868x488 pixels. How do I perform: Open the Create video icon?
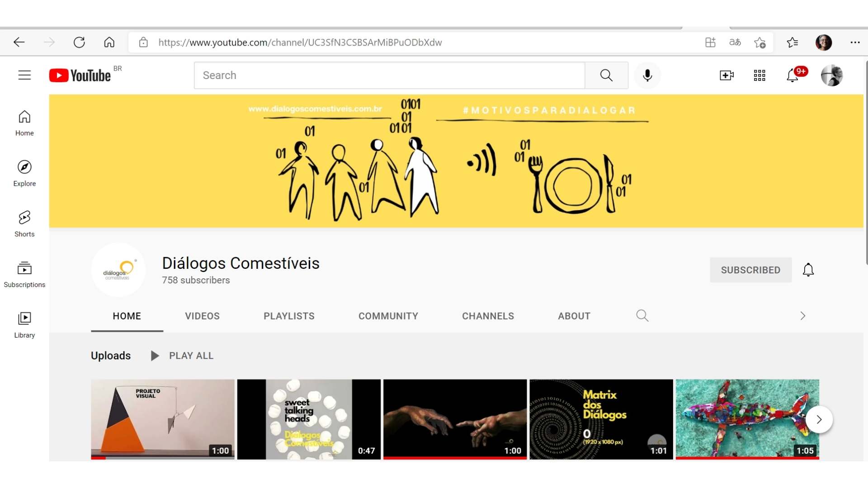[726, 75]
